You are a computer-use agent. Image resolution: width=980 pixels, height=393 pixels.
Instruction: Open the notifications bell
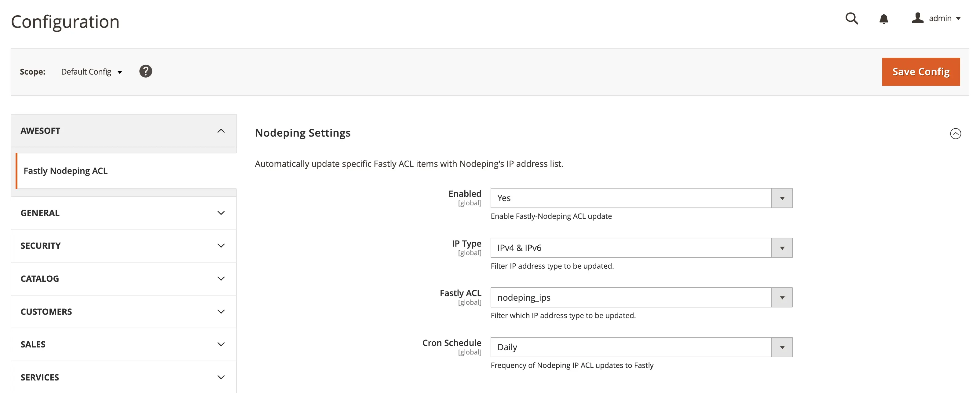(883, 19)
